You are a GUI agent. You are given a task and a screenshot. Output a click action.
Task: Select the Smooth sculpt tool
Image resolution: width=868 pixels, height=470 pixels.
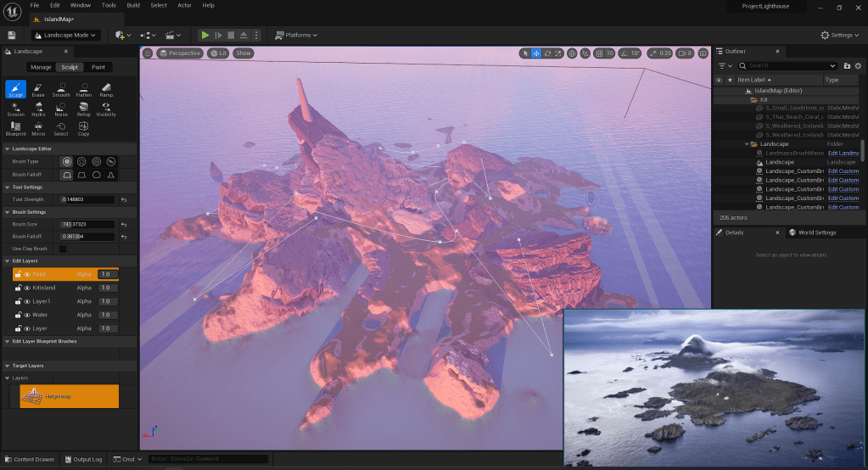click(x=61, y=89)
